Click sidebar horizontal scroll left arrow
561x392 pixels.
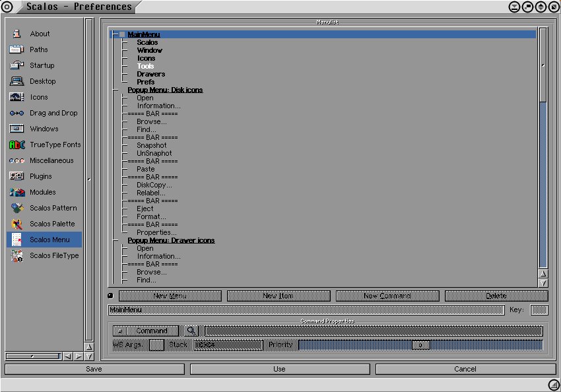pos(67,356)
